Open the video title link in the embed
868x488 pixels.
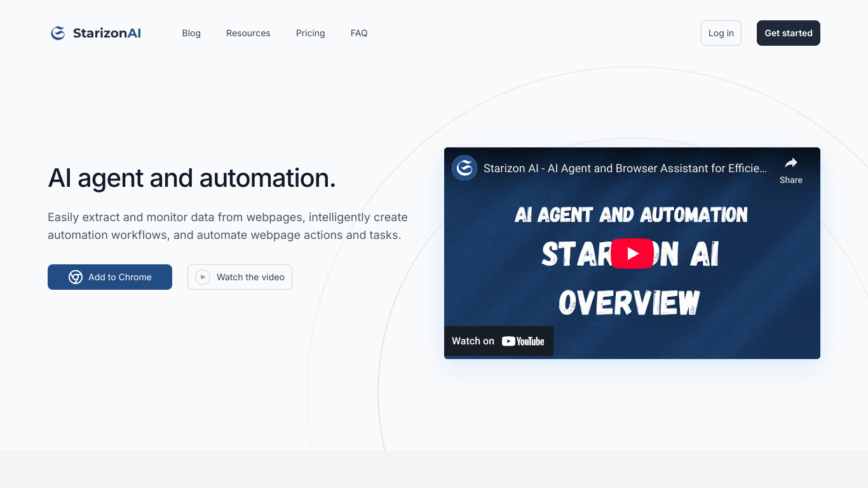click(625, 168)
